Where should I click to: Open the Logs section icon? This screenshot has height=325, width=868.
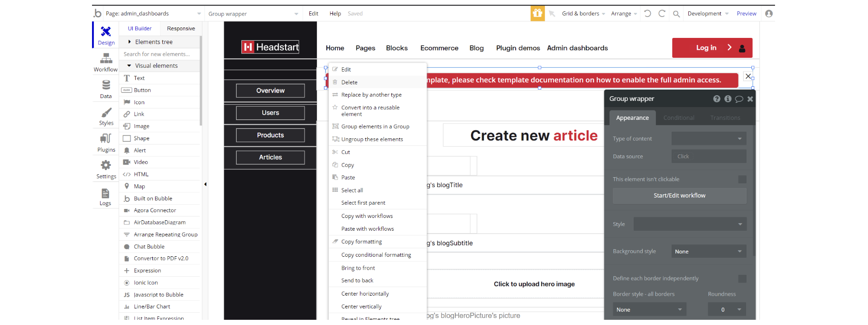coord(105,197)
